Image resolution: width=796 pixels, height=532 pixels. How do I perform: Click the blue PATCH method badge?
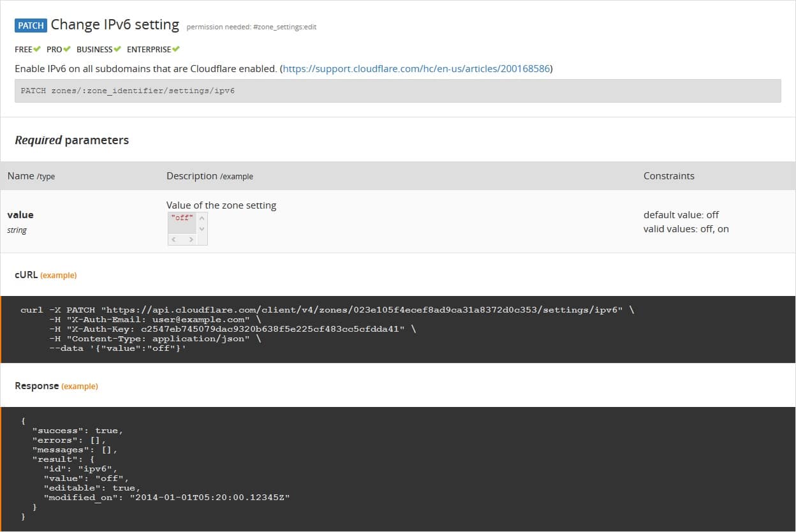(x=31, y=26)
